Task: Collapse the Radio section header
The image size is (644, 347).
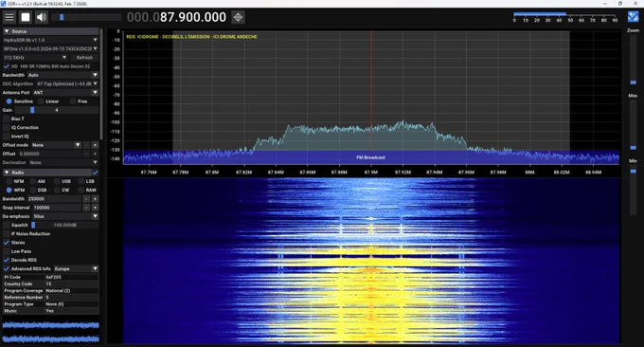Action: [46, 173]
